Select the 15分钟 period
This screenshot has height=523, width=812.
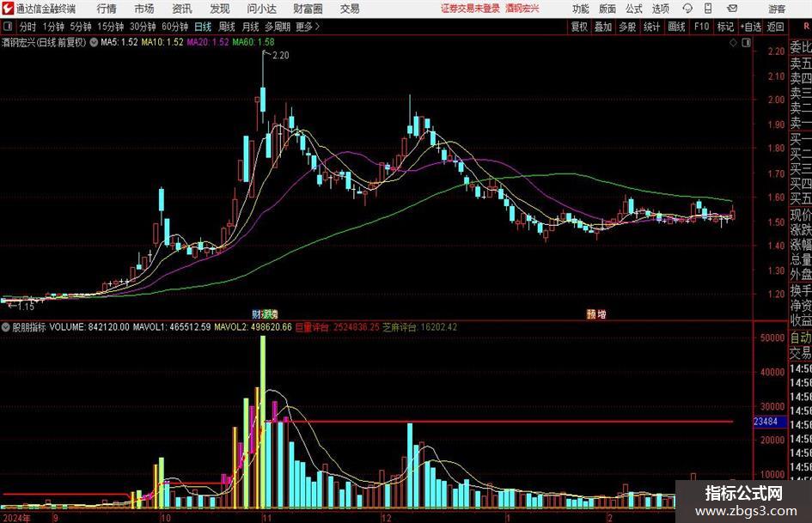coord(111,27)
